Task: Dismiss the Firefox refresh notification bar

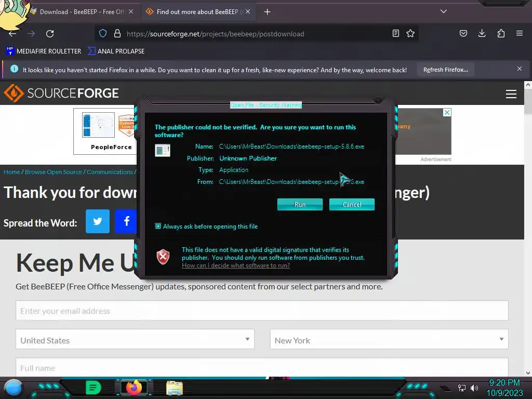Action: coord(520,69)
